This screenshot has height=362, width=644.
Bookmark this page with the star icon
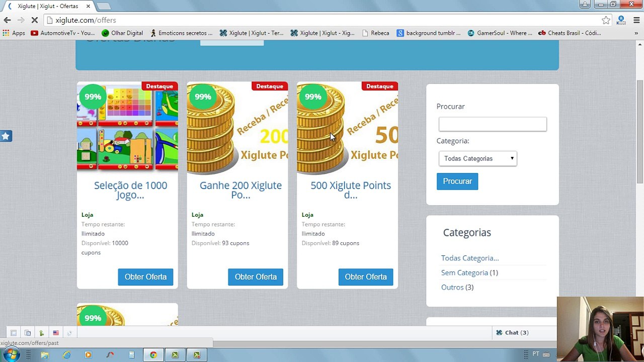(x=606, y=20)
